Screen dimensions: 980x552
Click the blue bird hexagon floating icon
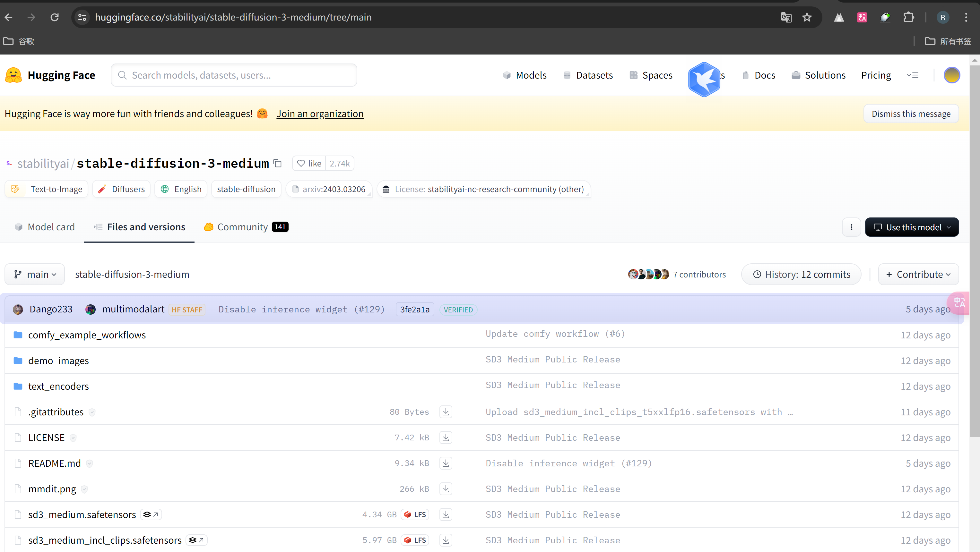704,79
